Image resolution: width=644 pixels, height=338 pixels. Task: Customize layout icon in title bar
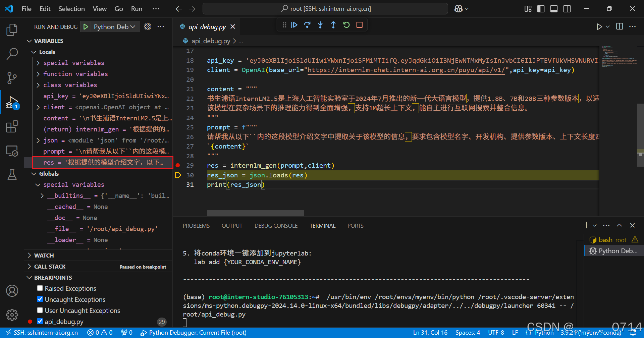528,9
